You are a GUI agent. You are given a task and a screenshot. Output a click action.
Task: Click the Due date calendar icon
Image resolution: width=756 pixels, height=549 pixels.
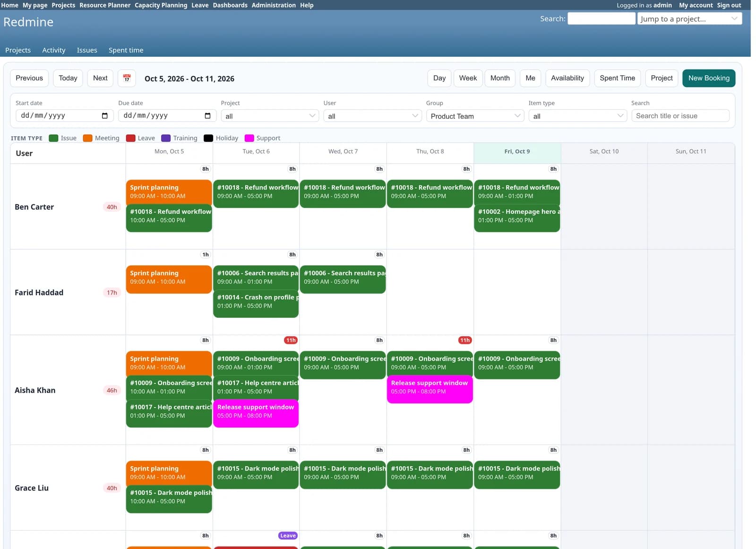(x=207, y=116)
